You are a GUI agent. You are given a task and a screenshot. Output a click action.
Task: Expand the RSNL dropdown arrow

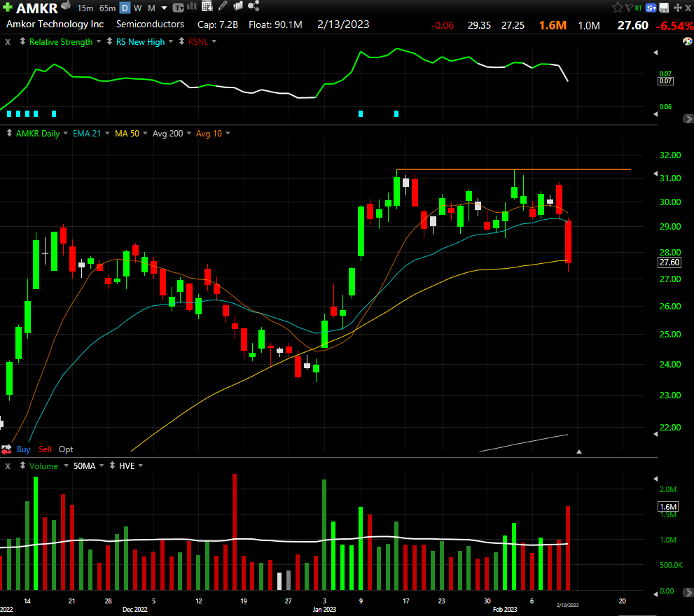(214, 41)
